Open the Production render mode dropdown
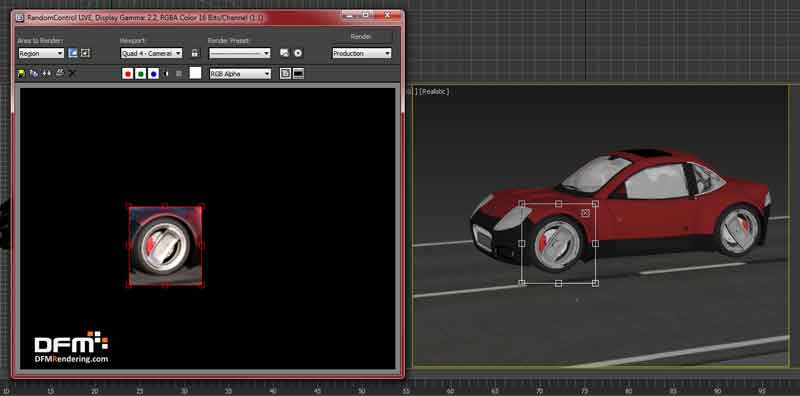Image resolution: width=800 pixels, height=396 pixels. (362, 53)
